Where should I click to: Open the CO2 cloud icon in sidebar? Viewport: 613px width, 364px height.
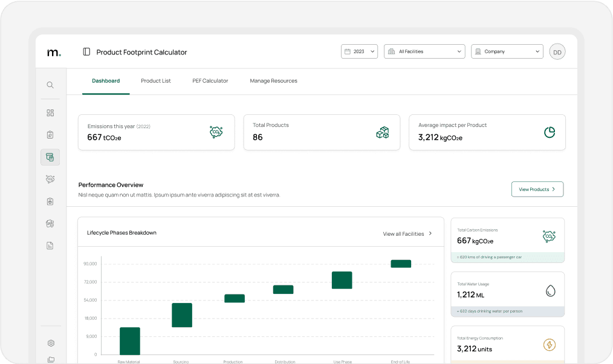[x=50, y=179]
